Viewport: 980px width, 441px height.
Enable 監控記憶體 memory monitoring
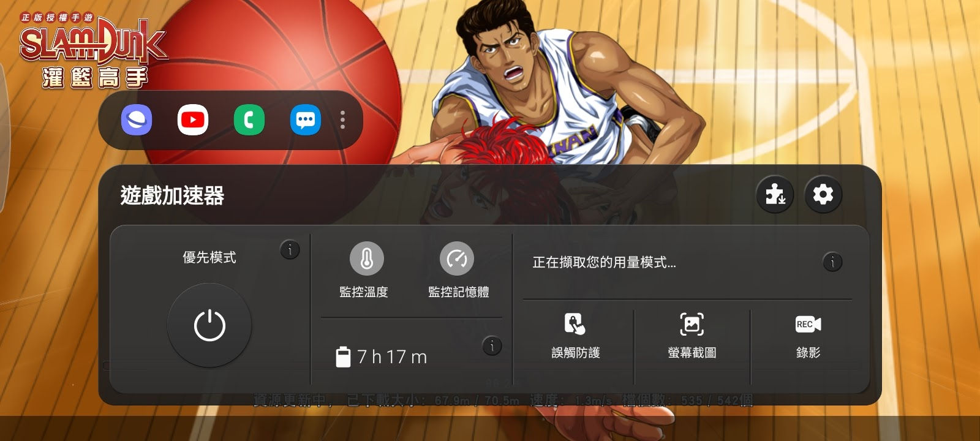click(458, 270)
